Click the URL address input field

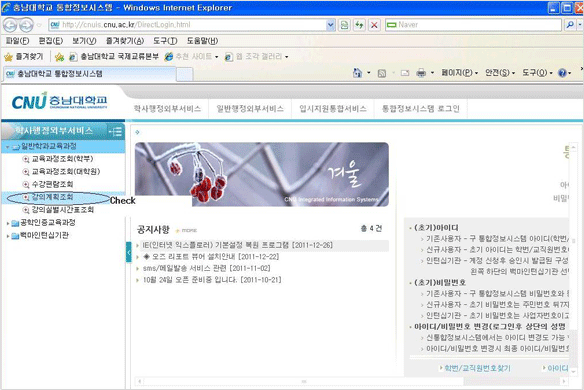[188, 25]
